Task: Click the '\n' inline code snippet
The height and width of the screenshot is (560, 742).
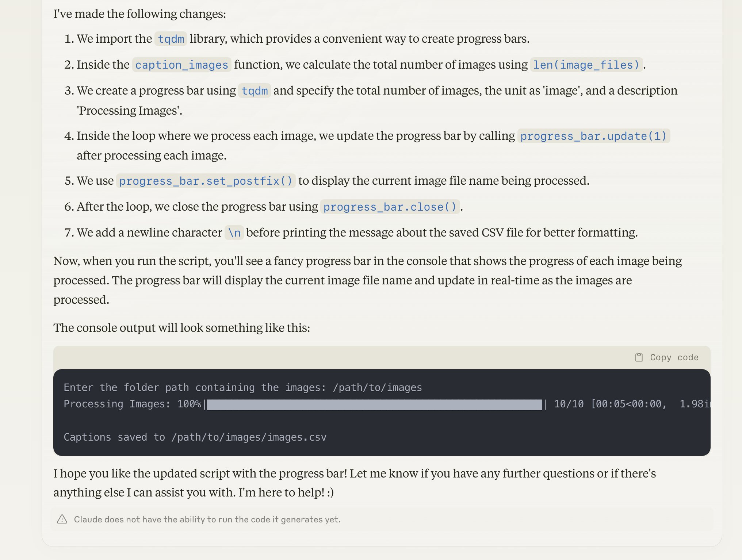Action: click(x=234, y=233)
